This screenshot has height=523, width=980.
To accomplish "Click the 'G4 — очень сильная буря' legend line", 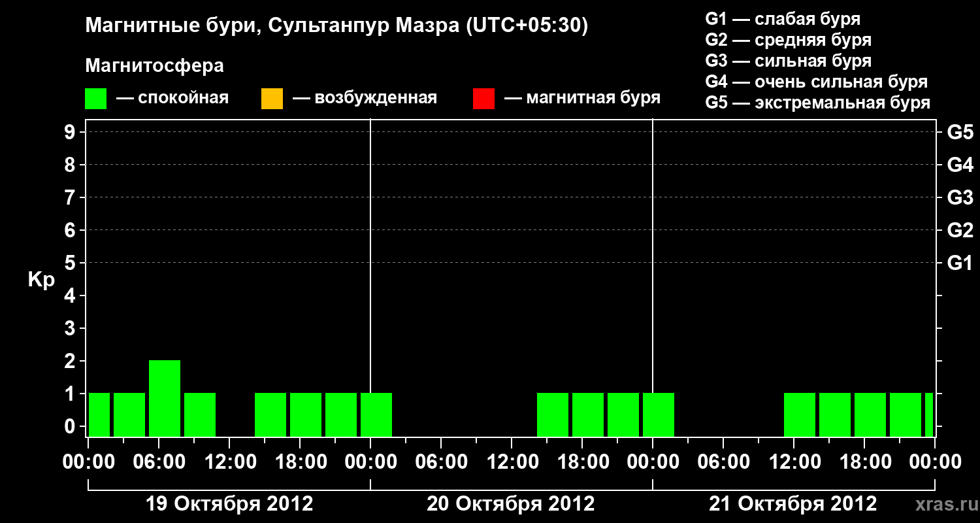I will [817, 82].
